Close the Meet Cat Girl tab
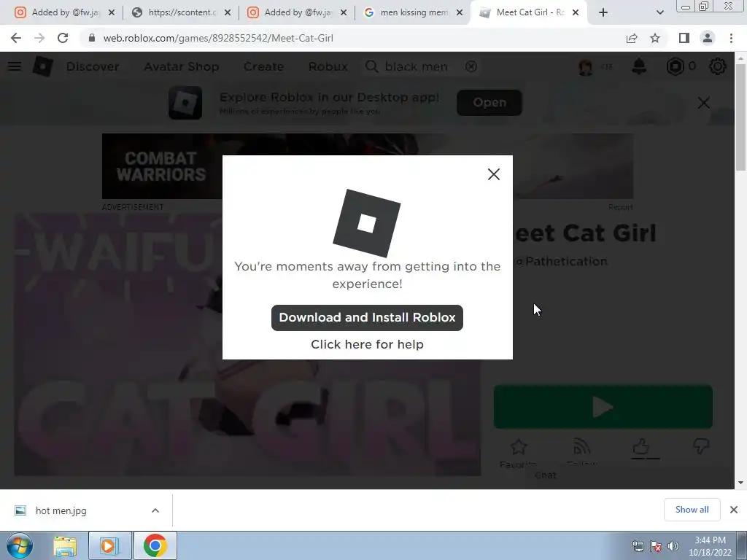 [x=576, y=12]
